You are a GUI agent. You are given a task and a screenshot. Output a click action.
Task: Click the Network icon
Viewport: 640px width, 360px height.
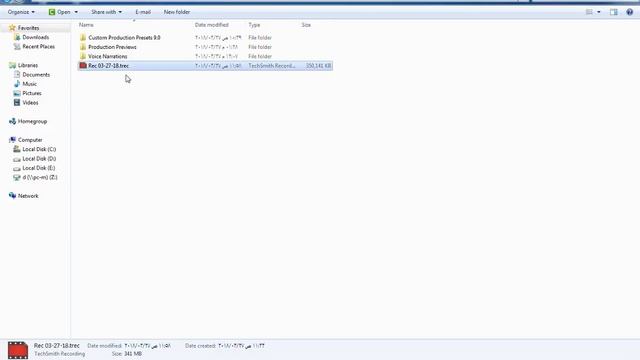[x=13, y=196]
